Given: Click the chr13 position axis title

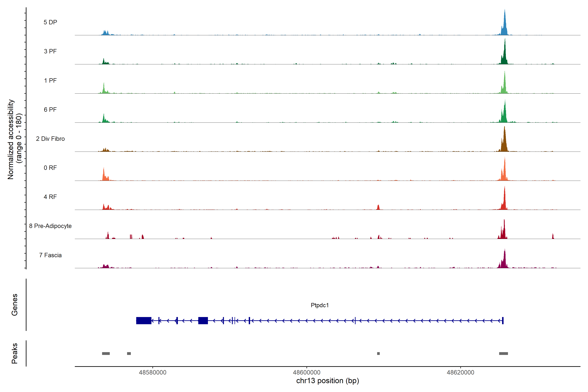Looking at the screenshot, I should point(327,381).
